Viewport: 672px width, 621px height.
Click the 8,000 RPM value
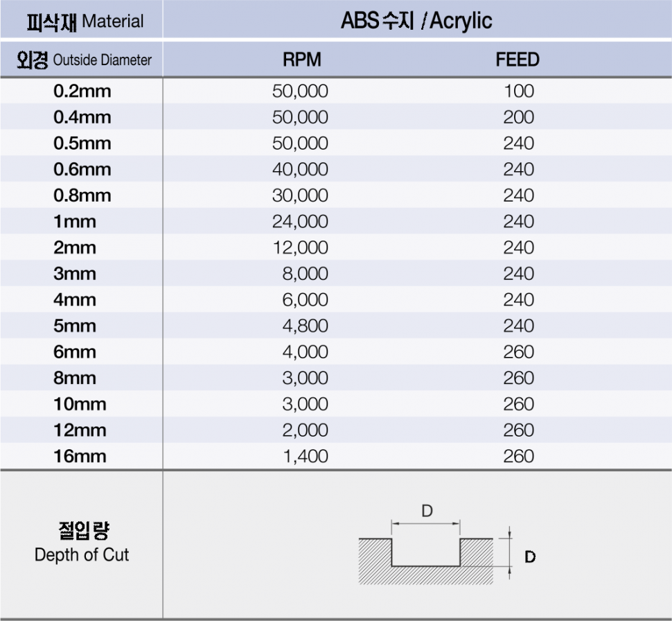pyautogui.click(x=306, y=274)
